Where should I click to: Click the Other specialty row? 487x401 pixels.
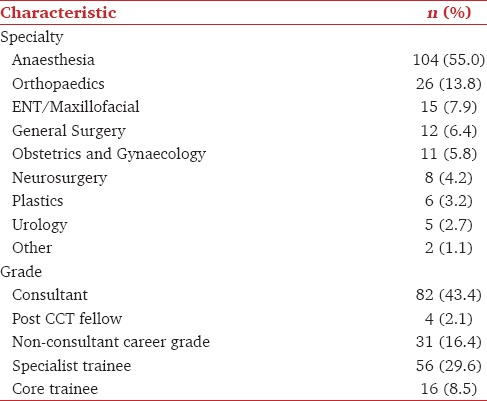[243, 248]
